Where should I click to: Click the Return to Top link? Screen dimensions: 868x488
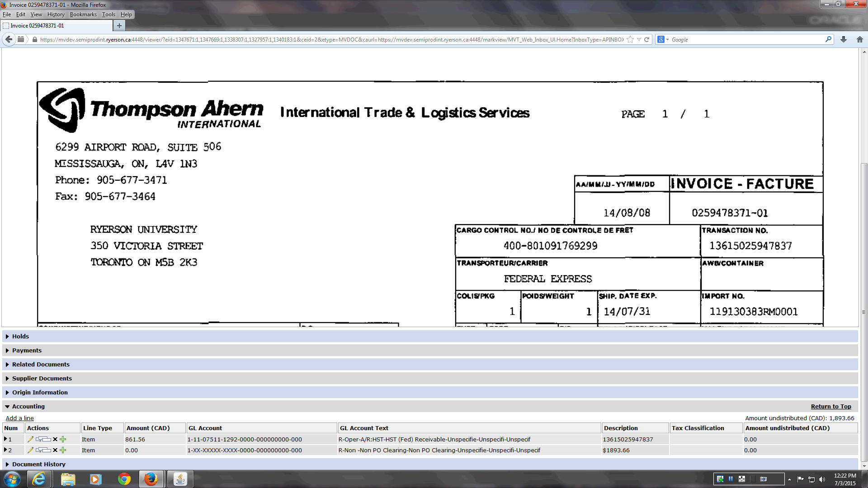click(830, 407)
